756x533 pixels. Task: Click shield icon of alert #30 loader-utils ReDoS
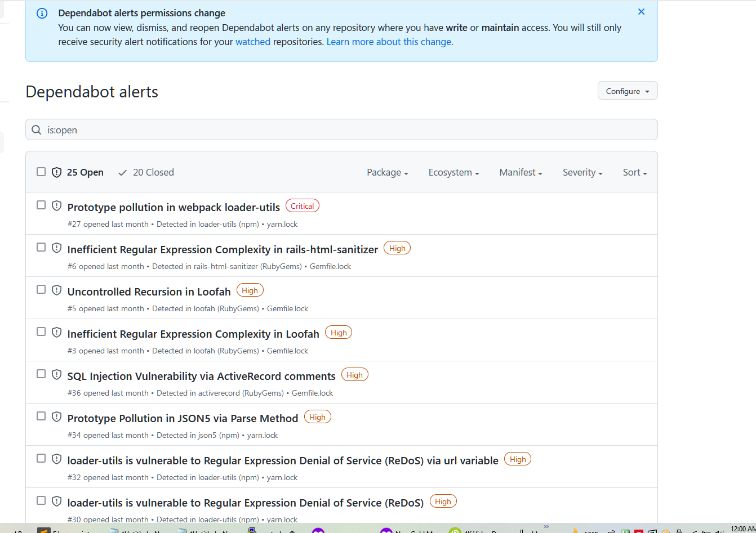pos(56,501)
